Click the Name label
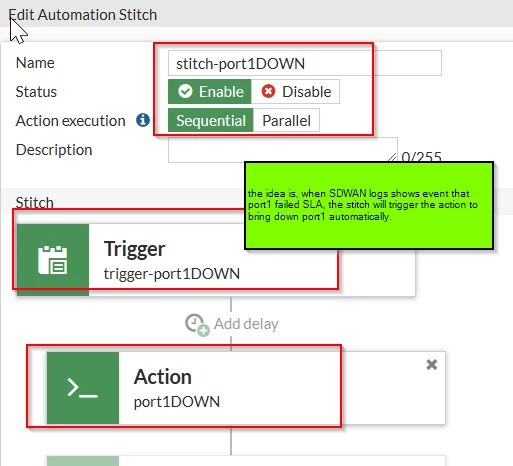Viewport: 513px width, 466px height. point(35,63)
